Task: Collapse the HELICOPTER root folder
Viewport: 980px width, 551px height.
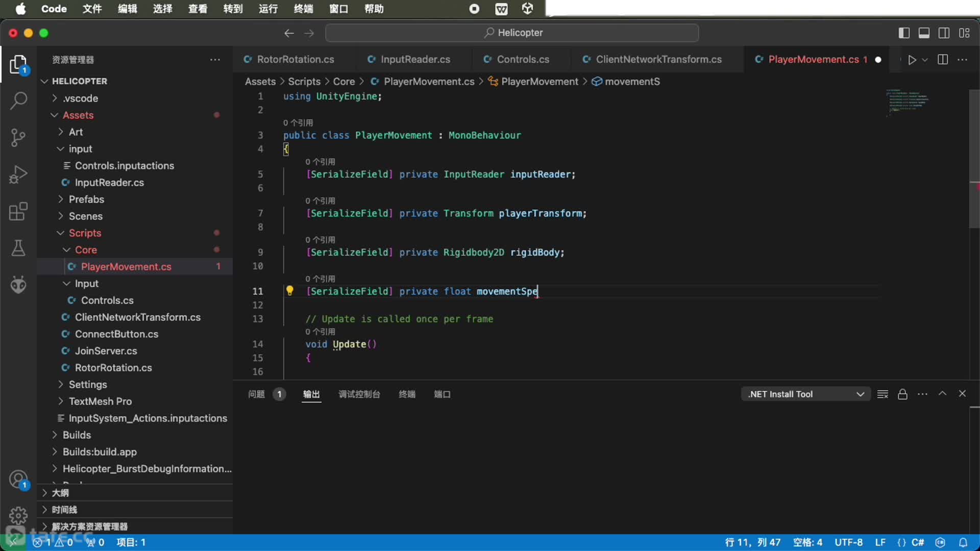Action: click(80, 81)
